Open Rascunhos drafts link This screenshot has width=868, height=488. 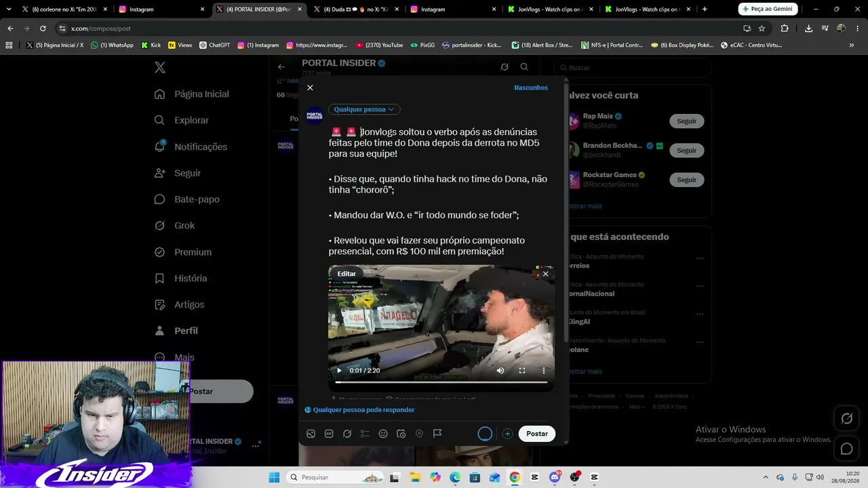[x=531, y=87]
